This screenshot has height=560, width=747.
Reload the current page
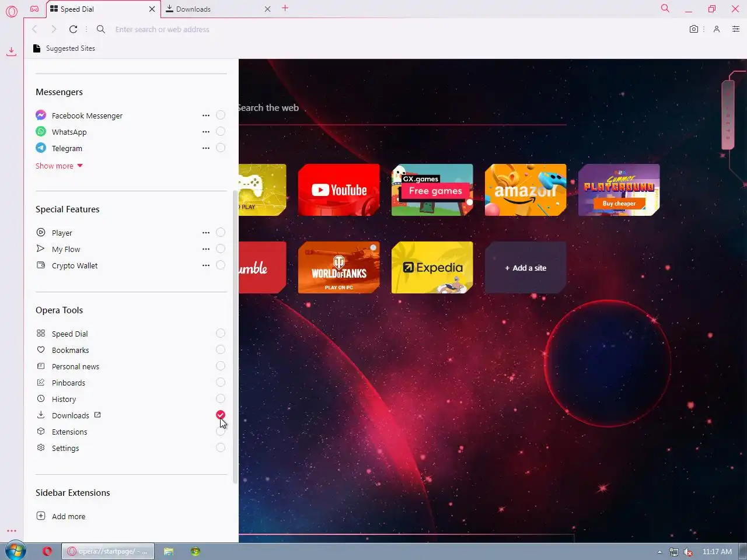click(x=73, y=29)
